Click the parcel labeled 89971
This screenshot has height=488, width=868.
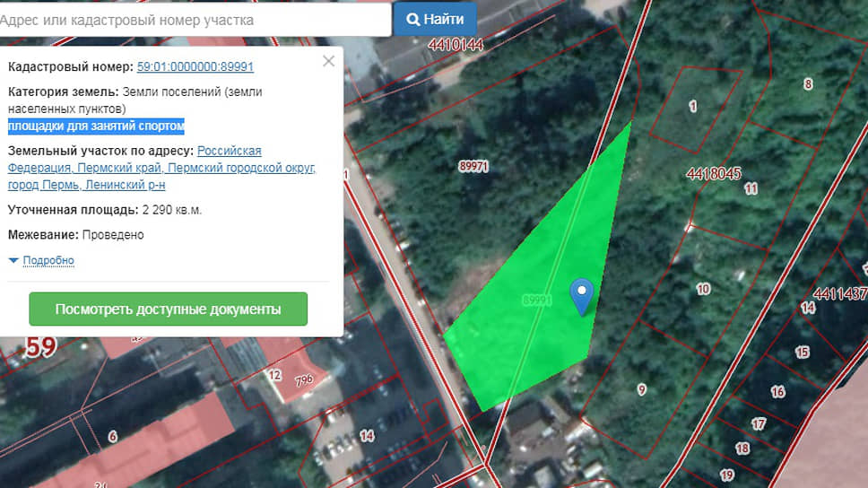[473, 167]
